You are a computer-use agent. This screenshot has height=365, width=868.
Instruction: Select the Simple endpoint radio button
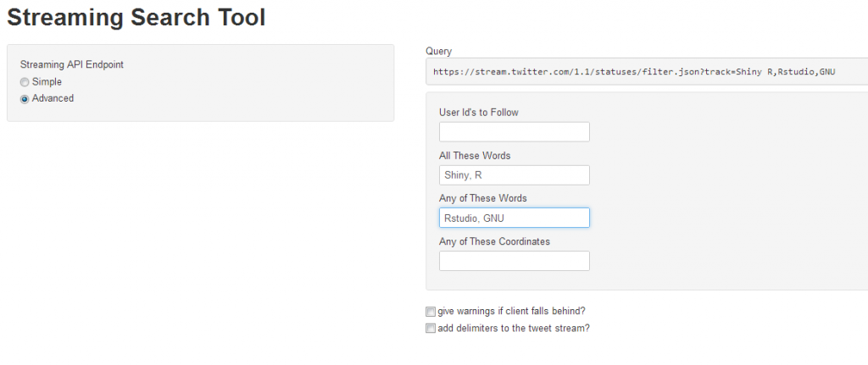click(25, 82)
